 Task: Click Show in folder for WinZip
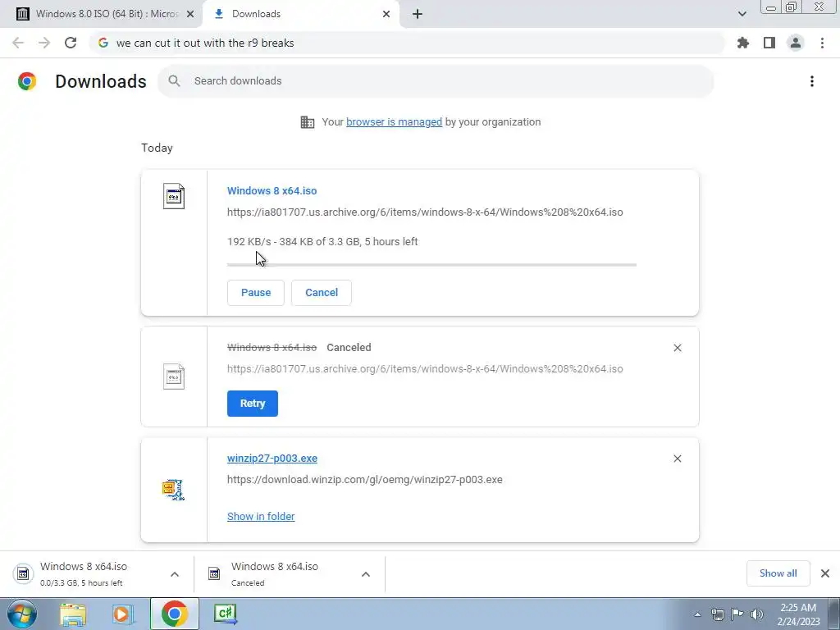click(261, 517)
